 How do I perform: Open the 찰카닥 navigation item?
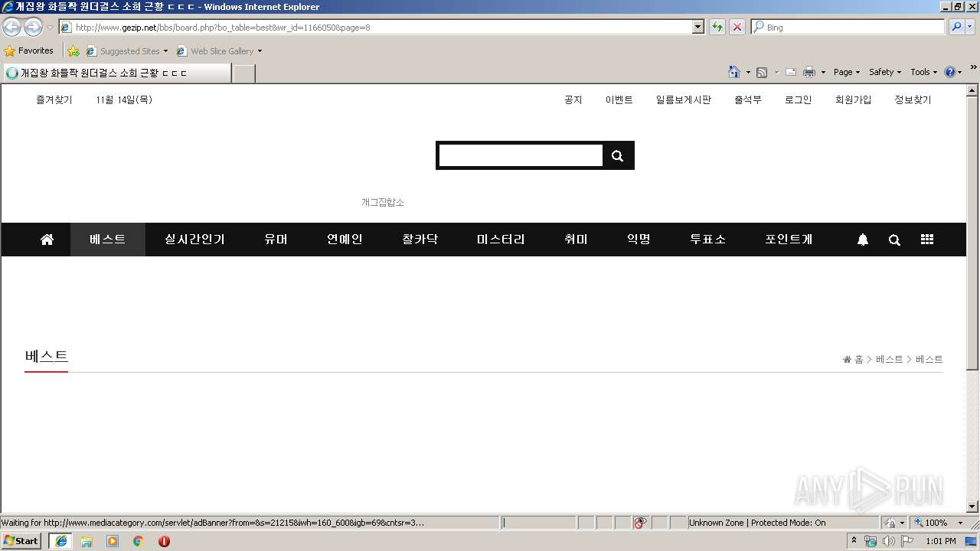[x=420, y=240]
